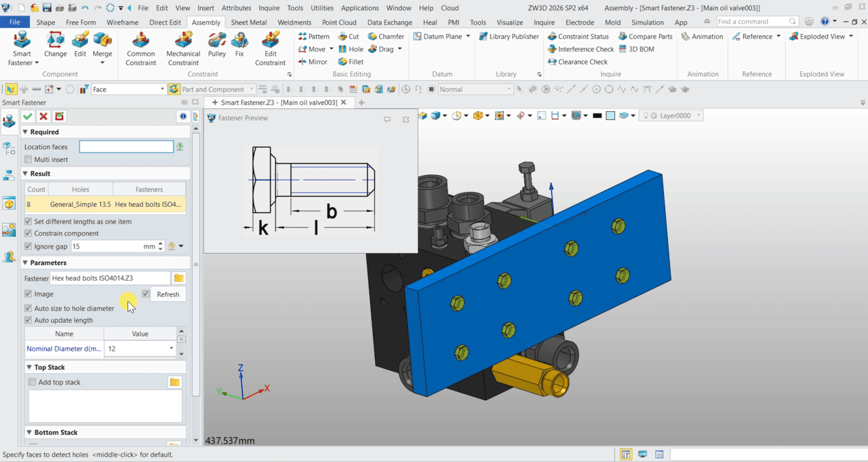The width and height of the screenshot is (868, 462).
Task: Select the Hole tool
Action: pos(351,49)
